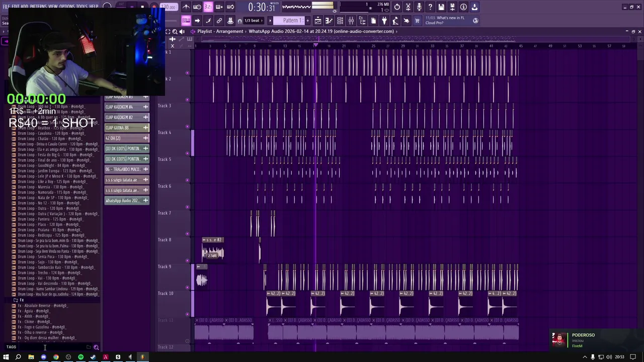
Task: Click the globe online news icon
Action: (475, 21)
